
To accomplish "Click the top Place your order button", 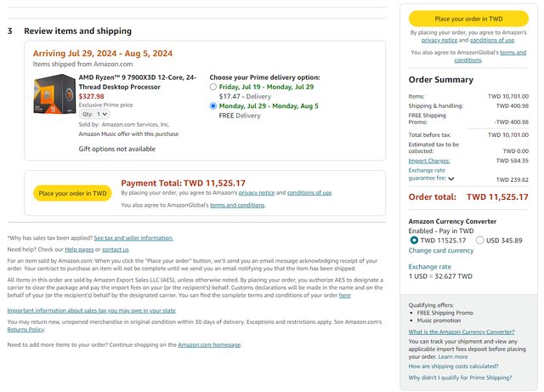I will (468, 18).
